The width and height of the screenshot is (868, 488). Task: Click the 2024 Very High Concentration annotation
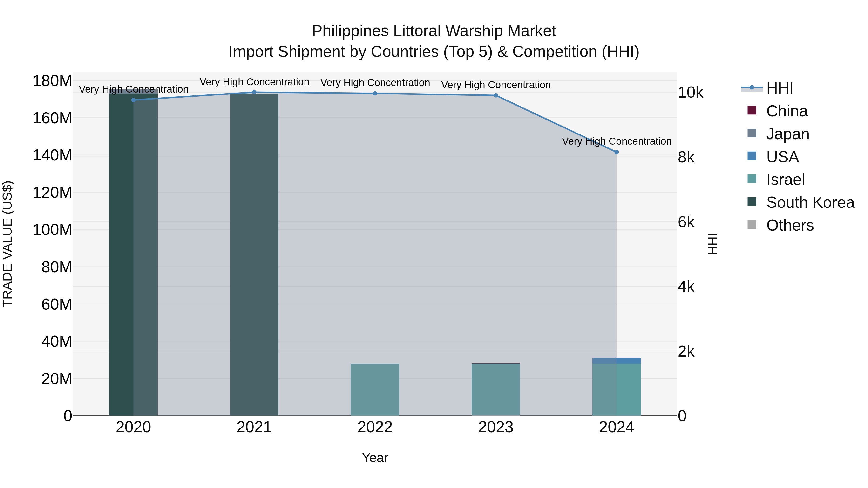pos(617,141)
